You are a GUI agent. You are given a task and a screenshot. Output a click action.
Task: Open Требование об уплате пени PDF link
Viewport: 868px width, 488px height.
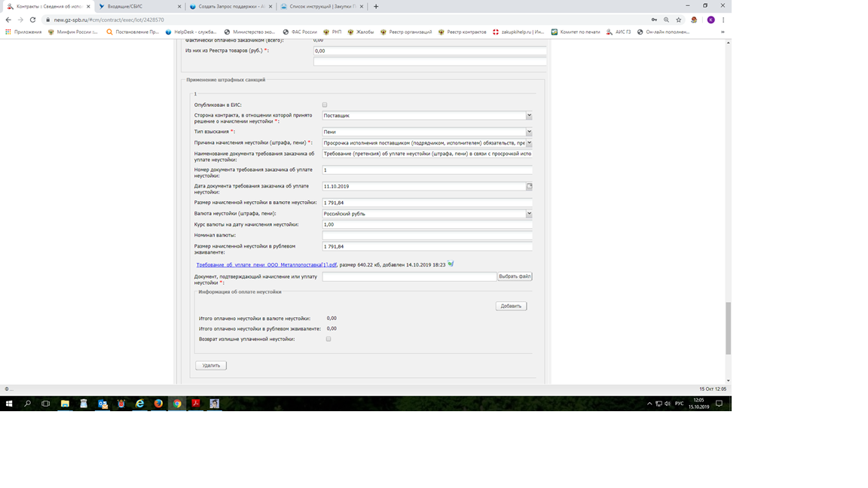coord(266,264)
